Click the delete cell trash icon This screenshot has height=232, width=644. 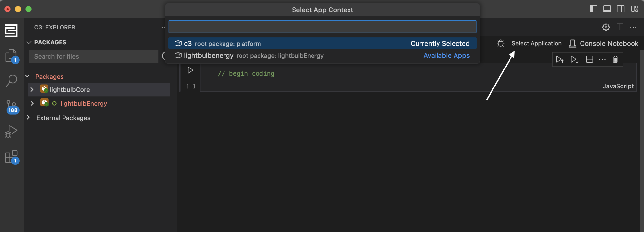(615, 59)
